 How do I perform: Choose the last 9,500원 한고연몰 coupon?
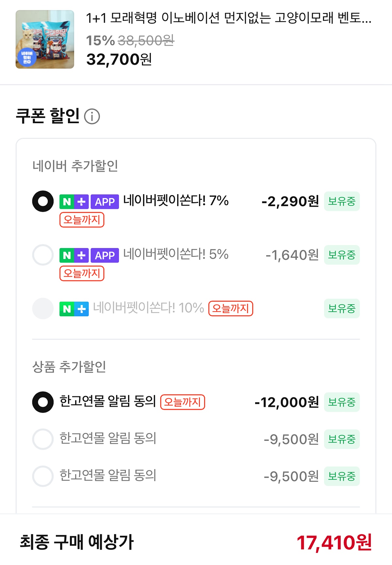[43, 476]
